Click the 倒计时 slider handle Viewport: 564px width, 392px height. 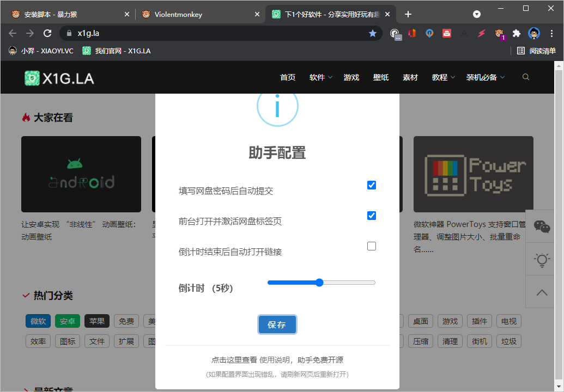click(319, 283)
